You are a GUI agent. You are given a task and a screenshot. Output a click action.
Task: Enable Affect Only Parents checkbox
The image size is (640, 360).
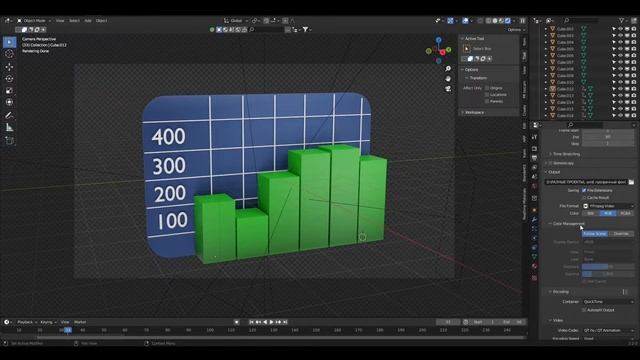click(487, 101)
